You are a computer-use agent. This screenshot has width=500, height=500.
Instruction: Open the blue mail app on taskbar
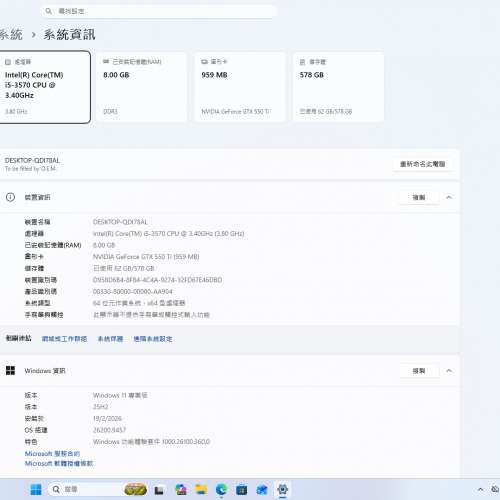point(262,489)
